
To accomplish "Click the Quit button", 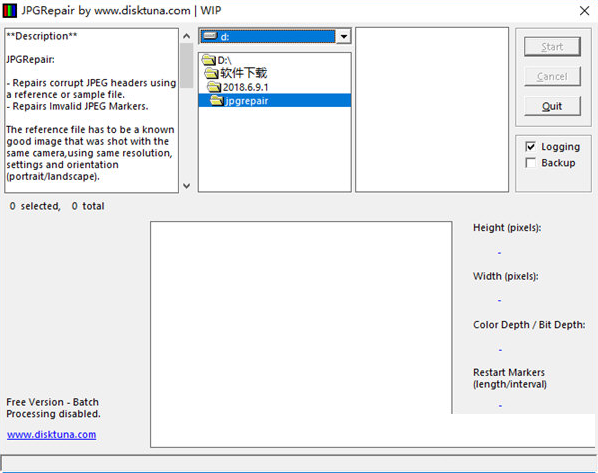I will (x=552, y=106).
